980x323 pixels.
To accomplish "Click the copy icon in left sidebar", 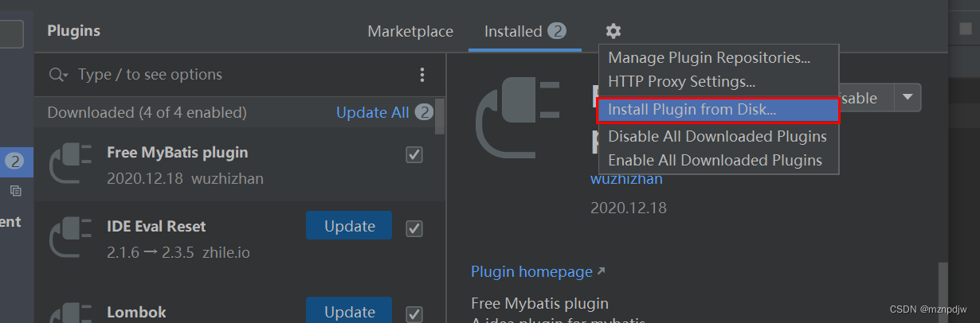I will point(16,191).
